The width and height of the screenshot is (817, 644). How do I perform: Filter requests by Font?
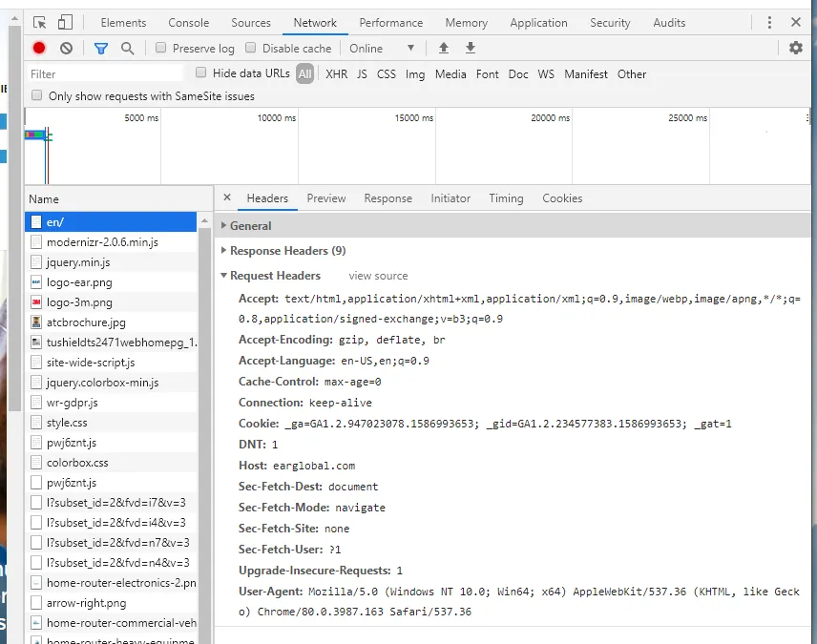coord(487,74)
